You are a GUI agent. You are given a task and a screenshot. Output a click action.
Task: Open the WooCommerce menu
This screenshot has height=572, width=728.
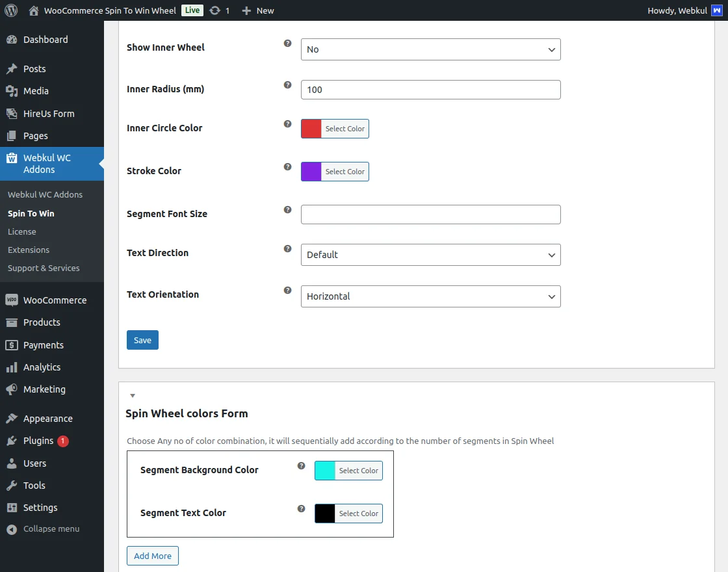[x=55, y=300]
